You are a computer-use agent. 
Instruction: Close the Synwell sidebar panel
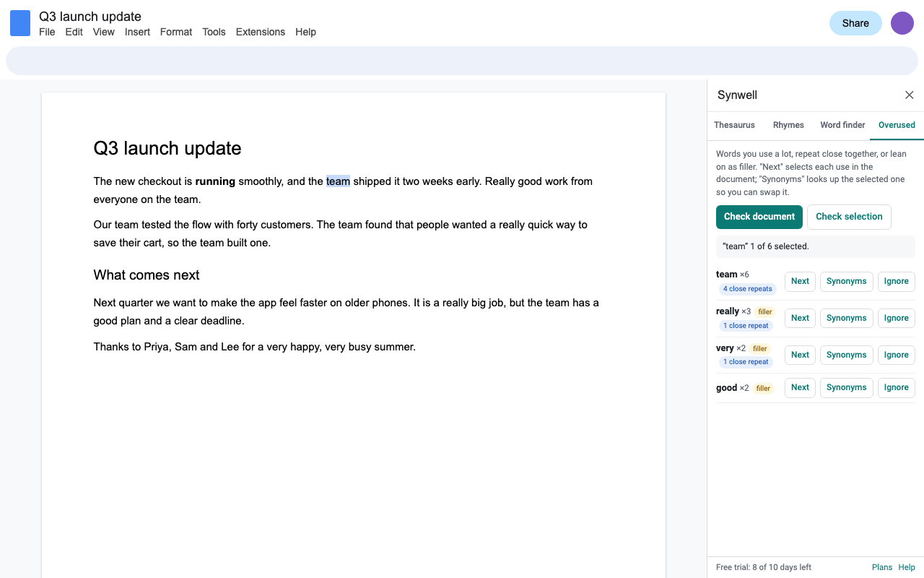click(910, 95)
